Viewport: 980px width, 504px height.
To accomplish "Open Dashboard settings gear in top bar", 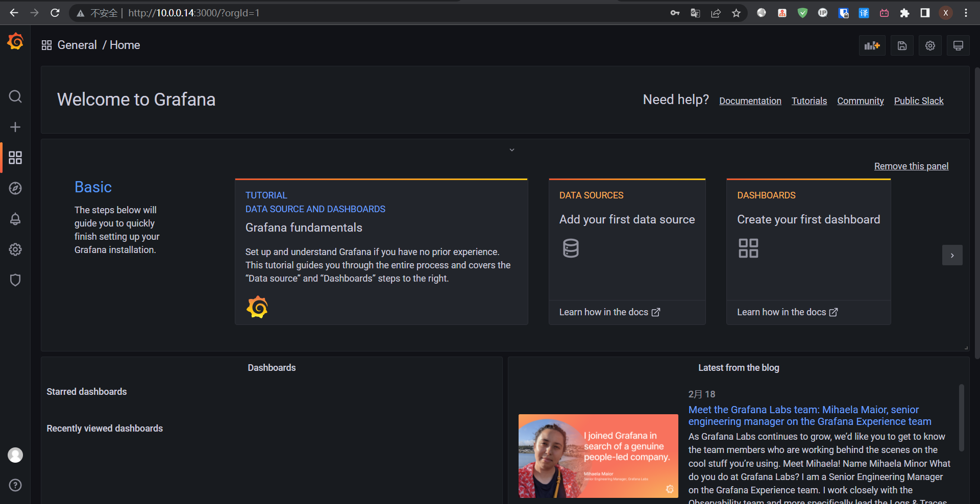I will [x=930, y=46].
